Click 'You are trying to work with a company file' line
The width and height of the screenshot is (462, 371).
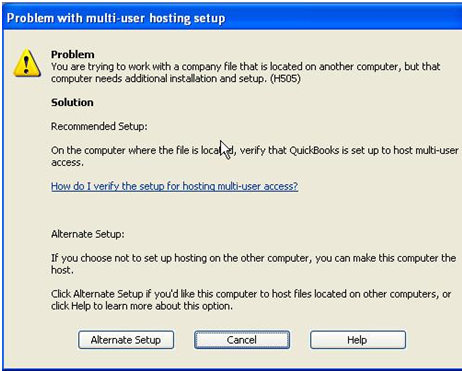tap(246, 66)
